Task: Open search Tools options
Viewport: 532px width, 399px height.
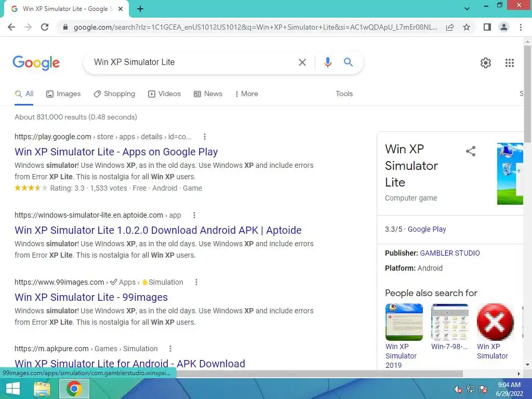Action: [x=344, y=94]
